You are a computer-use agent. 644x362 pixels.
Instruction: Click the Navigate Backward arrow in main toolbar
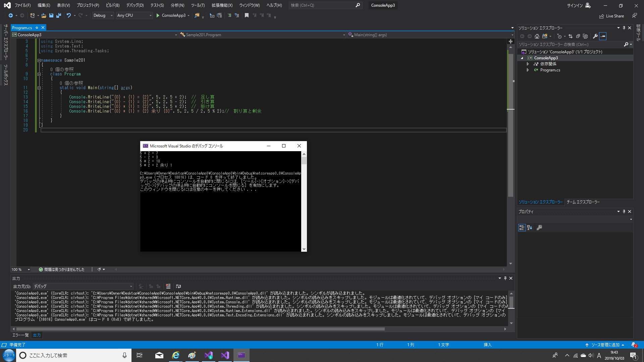click(x=11, y=15)
